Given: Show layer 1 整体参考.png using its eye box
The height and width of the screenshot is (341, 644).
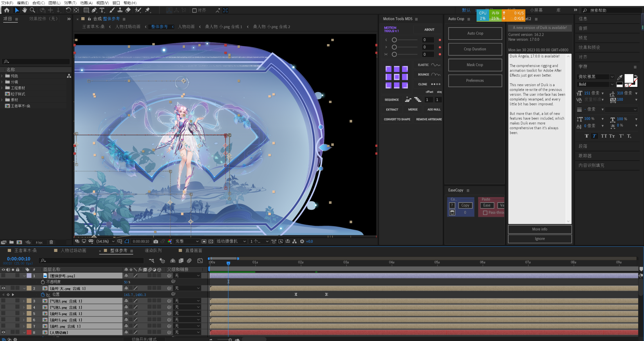Looking at the screenshot, I should pyautogui.click(x=3, y=276).
